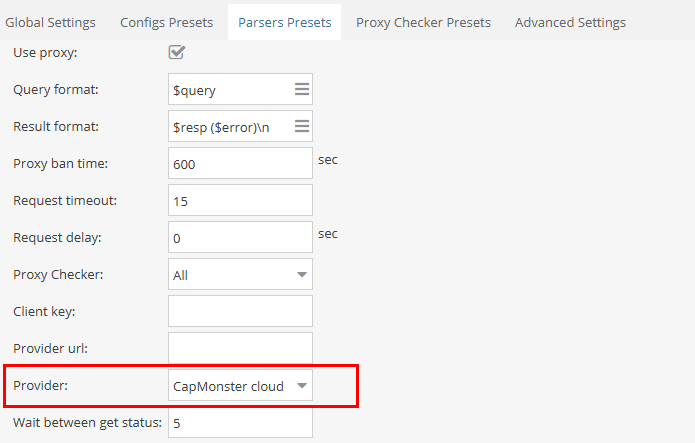Select the Wait between get status field

[x=240, y=423]
